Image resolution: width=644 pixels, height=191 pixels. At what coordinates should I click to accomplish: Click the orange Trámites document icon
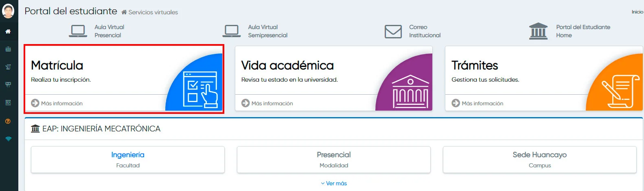(x=620, y=91)
